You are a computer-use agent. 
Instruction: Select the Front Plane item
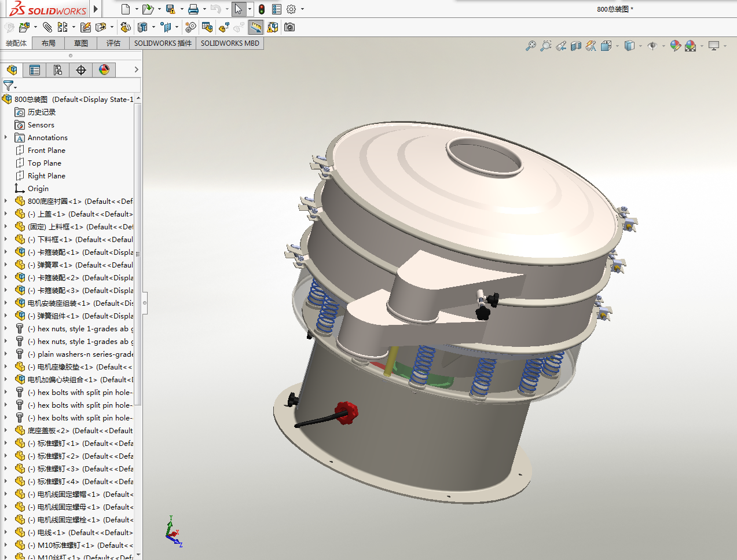[46, 151]
